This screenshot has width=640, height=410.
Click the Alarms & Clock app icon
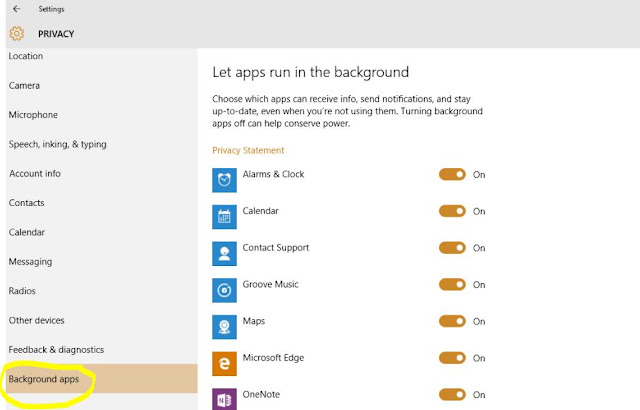coord(224,180)
